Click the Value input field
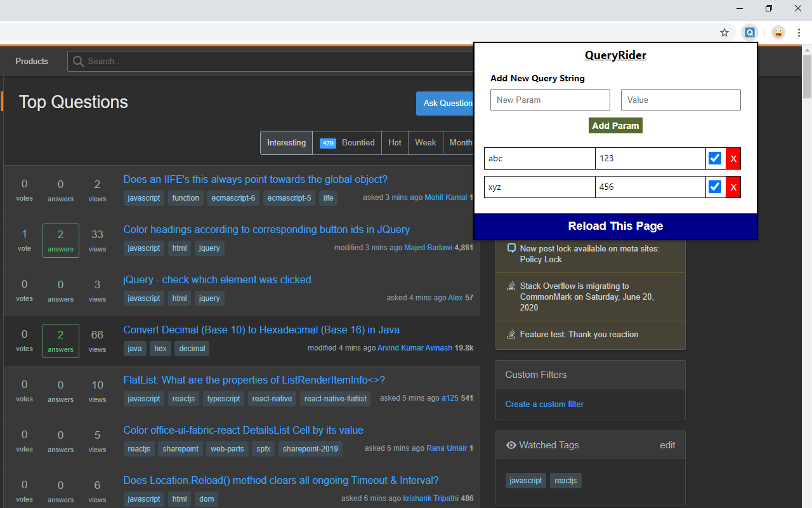This screenshot has width=812, height=508. [681, 100]
